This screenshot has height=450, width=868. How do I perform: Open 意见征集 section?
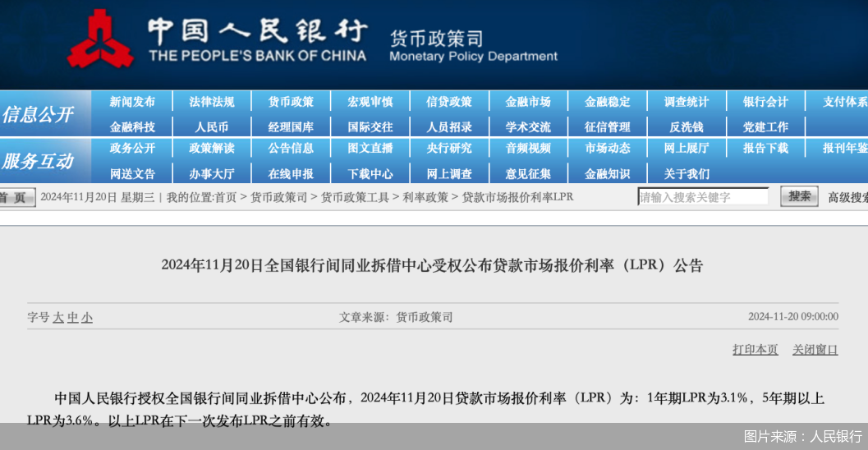[x=528, y=174]
